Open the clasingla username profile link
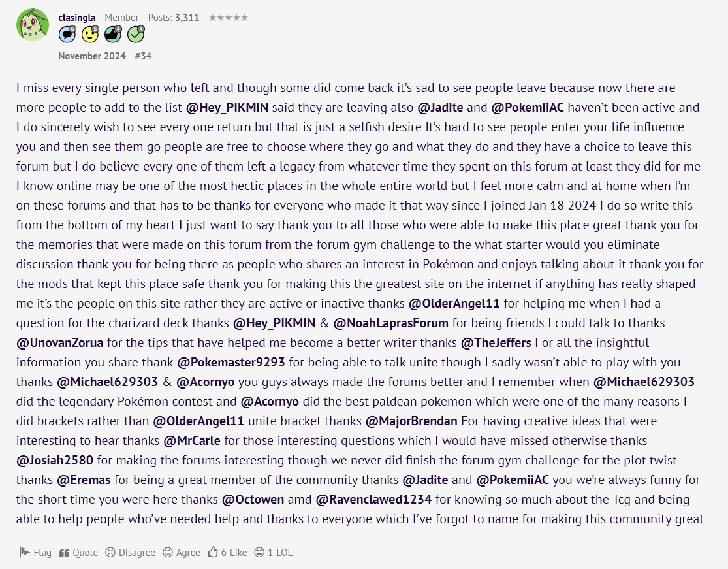The height and width of the screenshot is (569, 728). click(x=76, y=18)
